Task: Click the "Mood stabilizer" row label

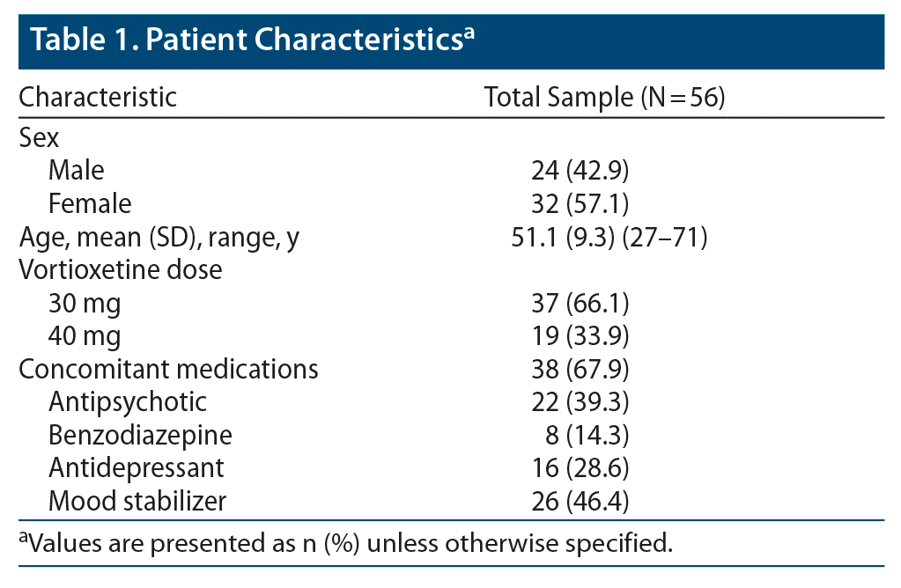Action: point(137,501)
